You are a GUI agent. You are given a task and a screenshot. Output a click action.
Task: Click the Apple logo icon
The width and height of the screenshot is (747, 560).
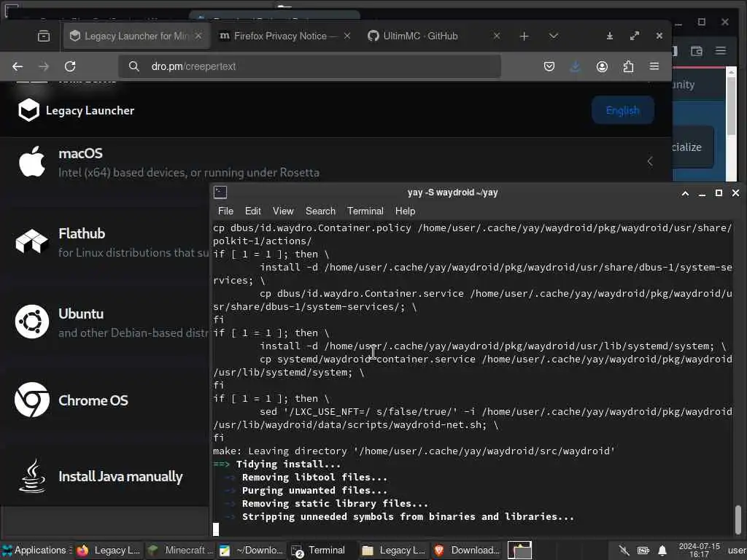coord(31,162)
